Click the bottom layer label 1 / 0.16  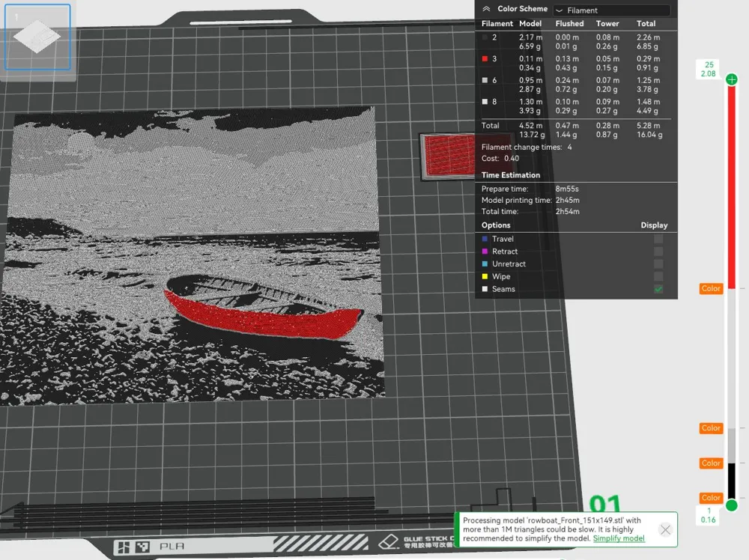[709, 516]
